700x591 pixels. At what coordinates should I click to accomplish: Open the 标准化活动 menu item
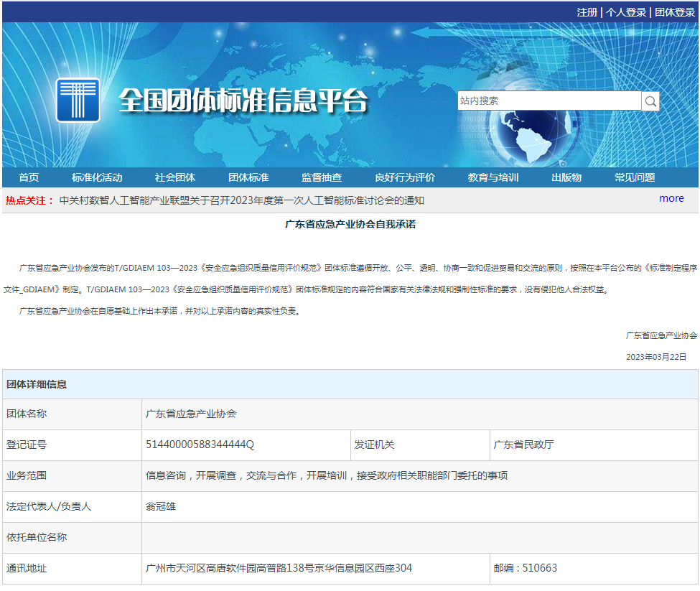97,177
